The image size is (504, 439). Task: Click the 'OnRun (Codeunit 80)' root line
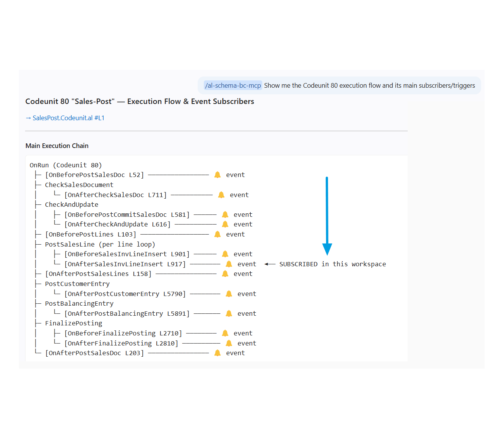[66, 165]
